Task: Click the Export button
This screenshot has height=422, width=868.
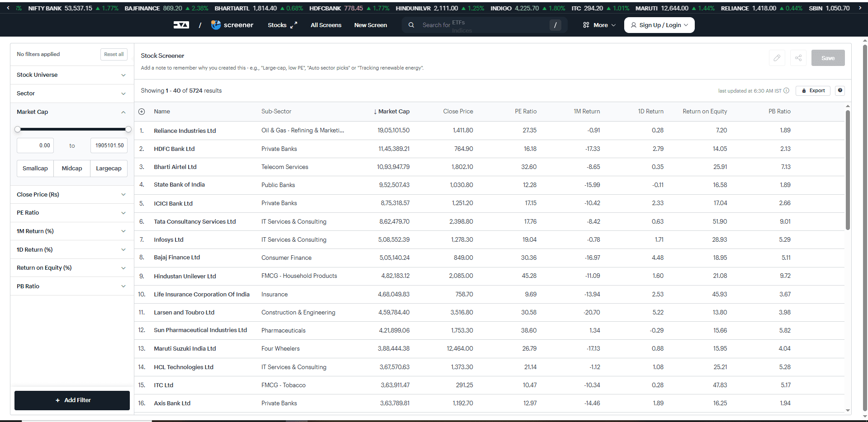Action: pyautogui.click(x=813, y=91)
